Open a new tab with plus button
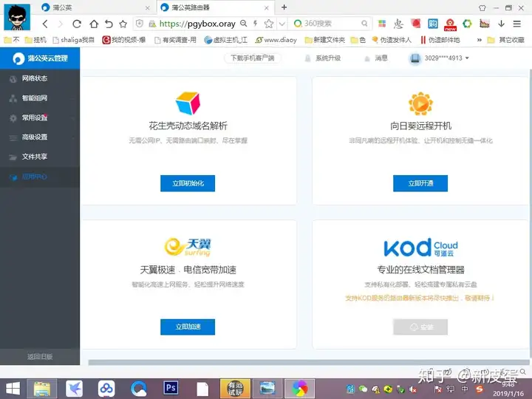This screenshot has width=532, height=399. [284, 7]
